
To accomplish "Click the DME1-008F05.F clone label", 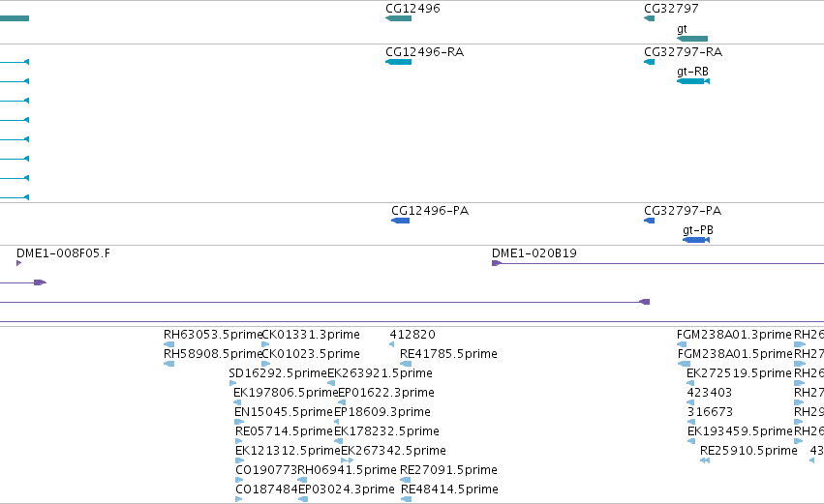I will (64, 253).
